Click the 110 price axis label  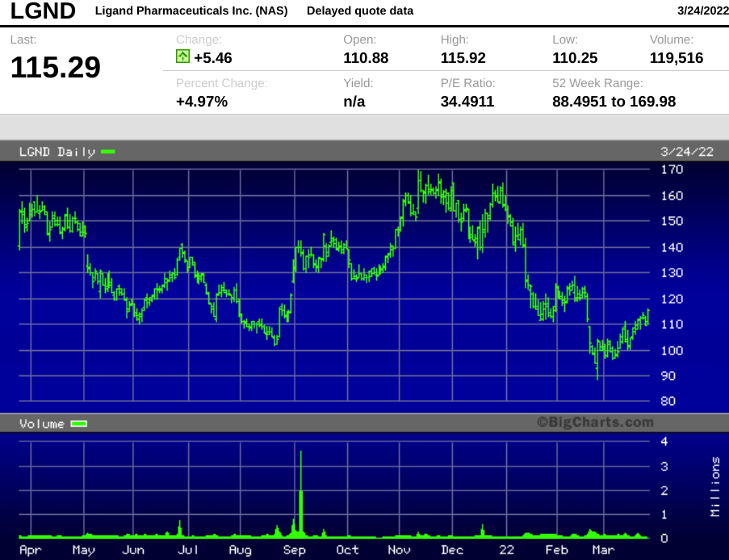672,324
